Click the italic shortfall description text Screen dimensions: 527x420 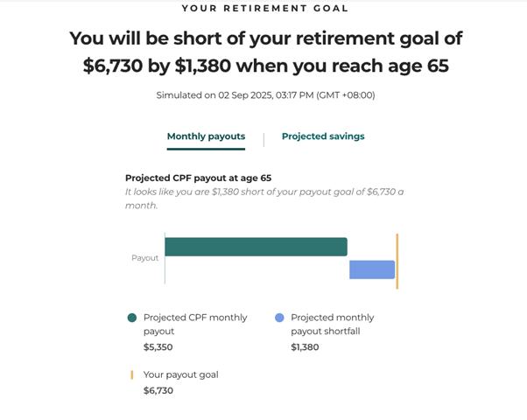[263, 199]
